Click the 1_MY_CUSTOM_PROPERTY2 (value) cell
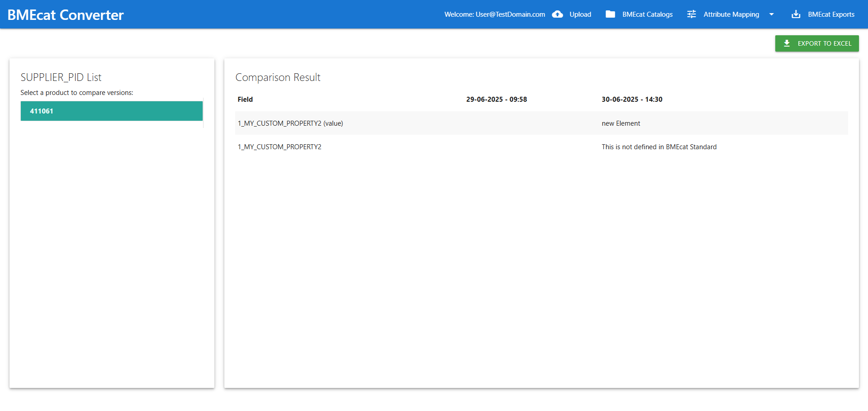This screenshot has width=868, height=411. coord(290,123)
